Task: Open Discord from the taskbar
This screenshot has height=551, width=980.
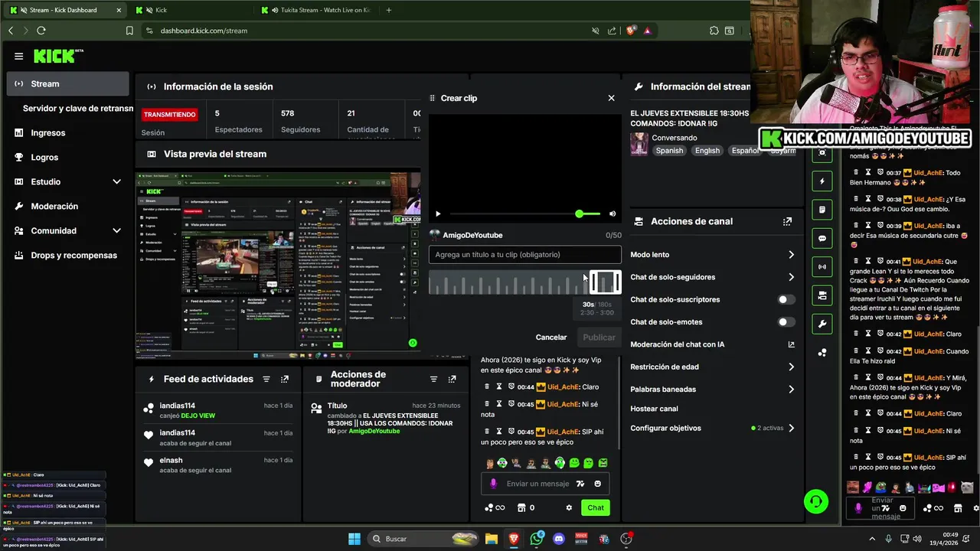Action: (x=558, y=539)
